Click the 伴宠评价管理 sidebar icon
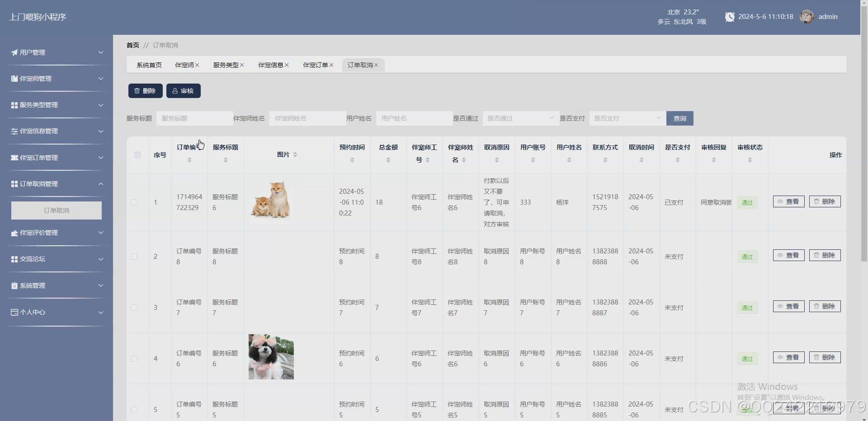 [x=14, y=233]
